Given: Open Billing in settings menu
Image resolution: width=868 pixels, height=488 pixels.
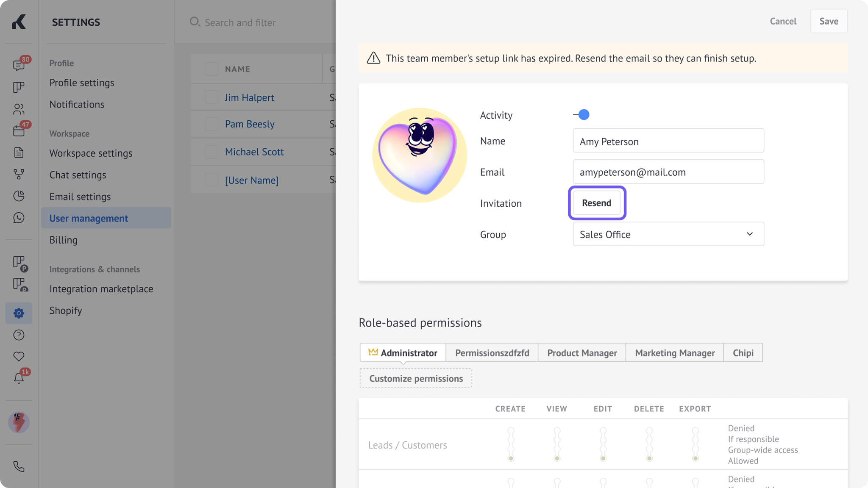Looking at the screenshot, I should pyautogui.click(x=64, y=240).
